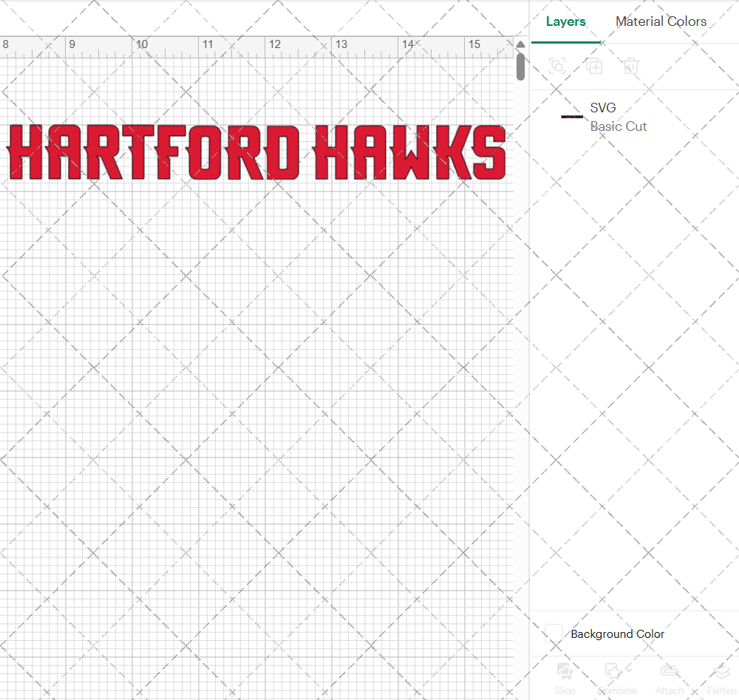Viewport: 739px width, 700px height.
Task: Open the Background Color swatch
Action: [554, 633]
